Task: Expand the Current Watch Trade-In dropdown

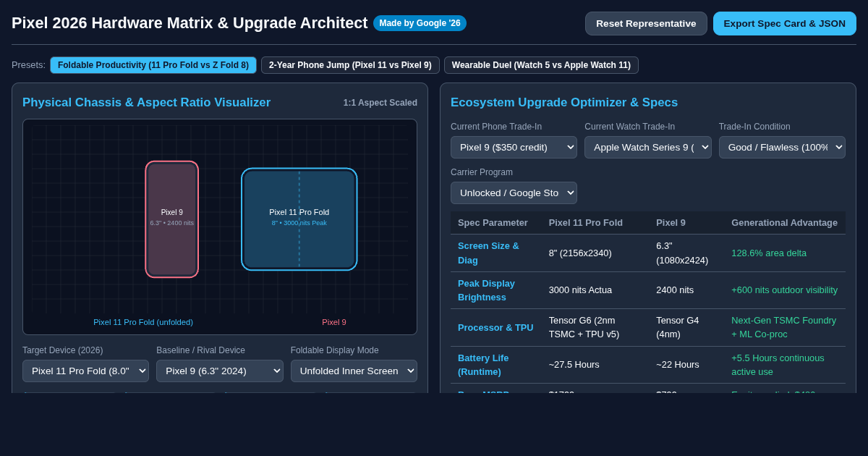Action: tap(648, 147)
